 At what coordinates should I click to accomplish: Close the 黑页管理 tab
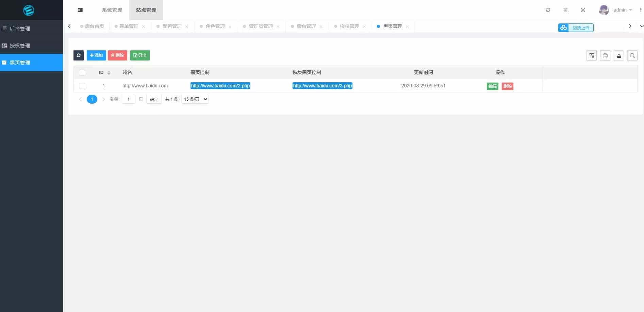(x=407, y=27)
